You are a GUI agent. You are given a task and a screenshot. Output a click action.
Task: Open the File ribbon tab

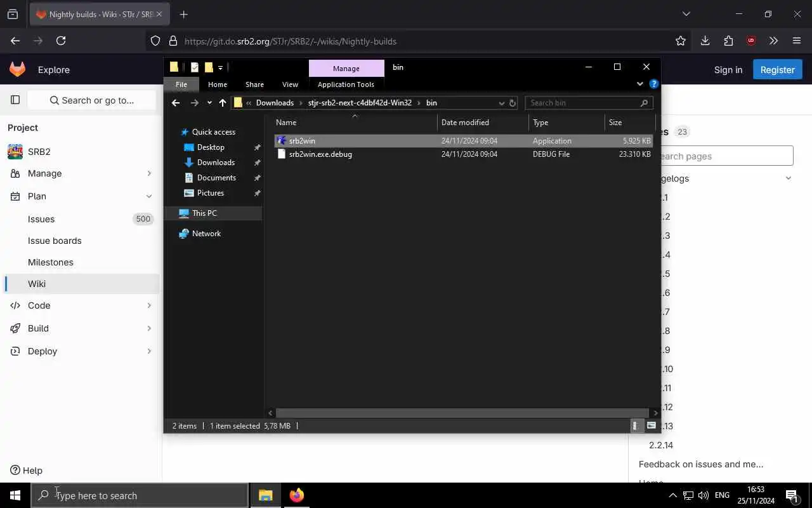coord(181,84)
